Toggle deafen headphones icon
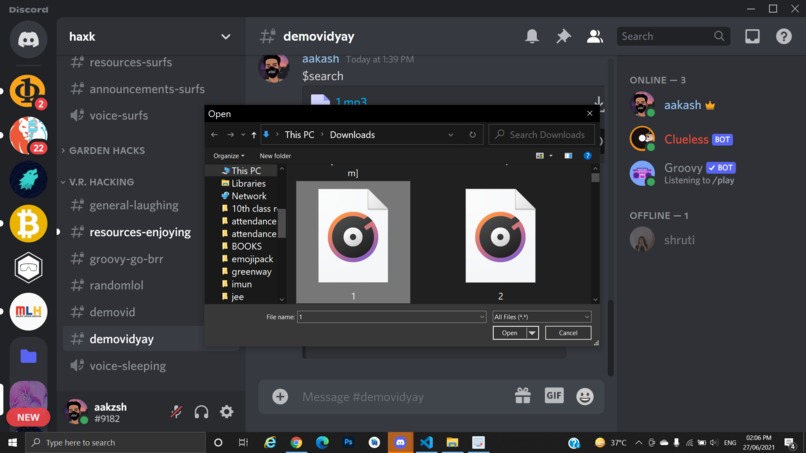806x453 pixels. [202, 412]
